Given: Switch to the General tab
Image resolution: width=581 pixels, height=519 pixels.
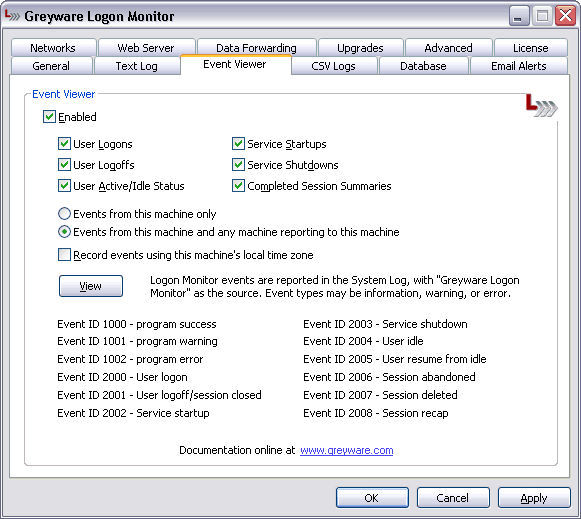Looking at the screenshot, I should coord(51,66).
